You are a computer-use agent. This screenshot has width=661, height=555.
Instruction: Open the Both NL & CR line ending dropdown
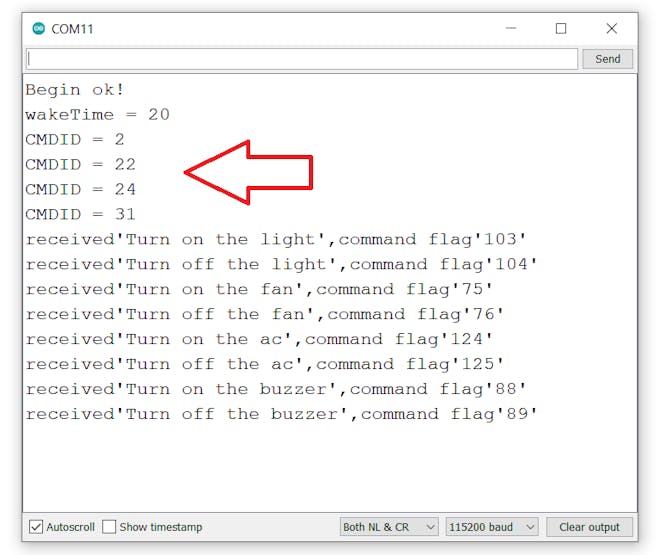389,527
